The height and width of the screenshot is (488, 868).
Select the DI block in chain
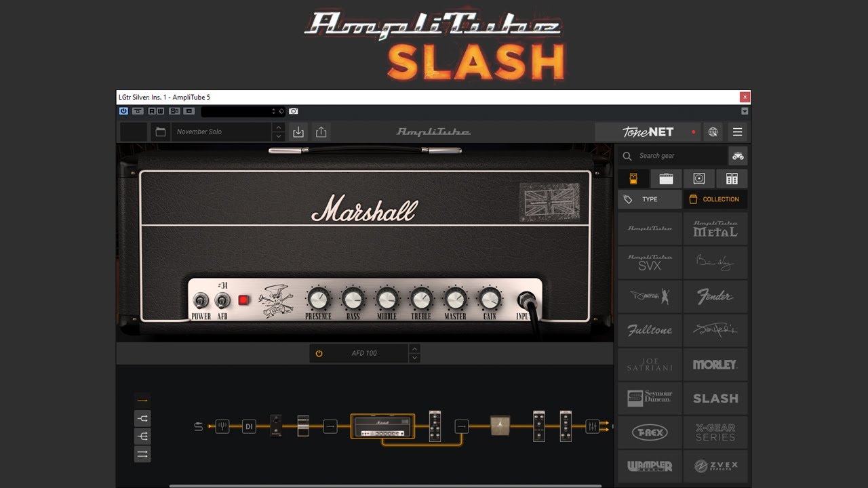tap(249, 426)
